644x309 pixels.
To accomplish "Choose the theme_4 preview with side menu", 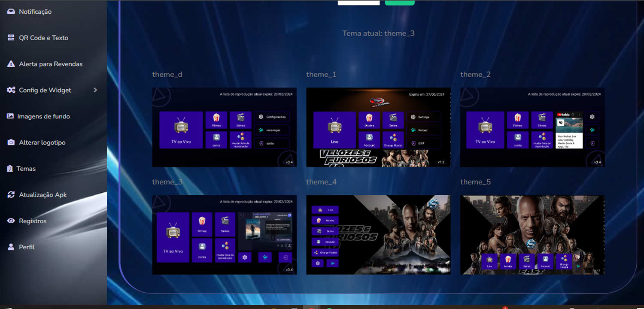I will click(378, 235).
